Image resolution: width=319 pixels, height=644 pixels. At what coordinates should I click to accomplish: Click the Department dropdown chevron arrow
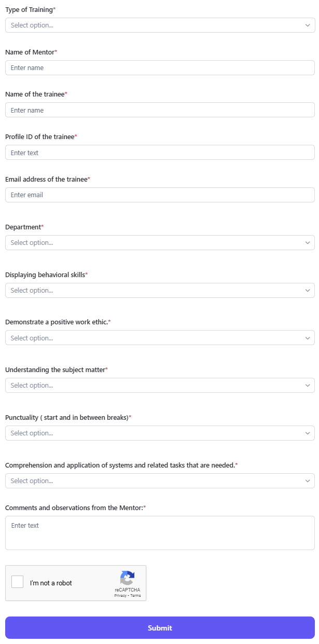(308, 242)
